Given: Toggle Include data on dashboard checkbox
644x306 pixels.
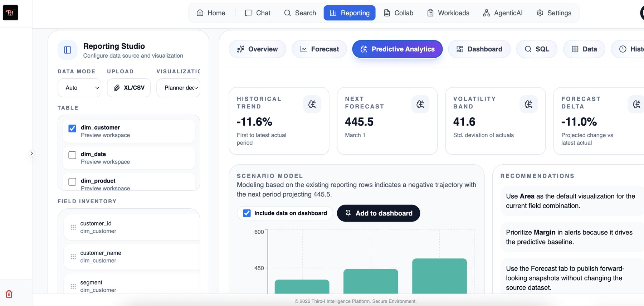Looking at the screenshot, I should [247, 213].
